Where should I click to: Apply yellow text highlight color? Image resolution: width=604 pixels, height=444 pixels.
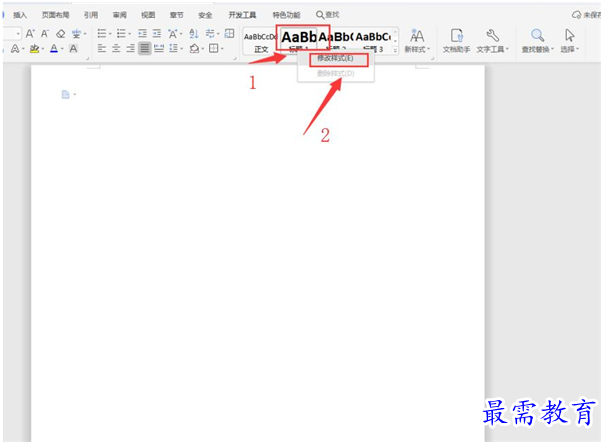pyautogui.click(x=34, y=49)
